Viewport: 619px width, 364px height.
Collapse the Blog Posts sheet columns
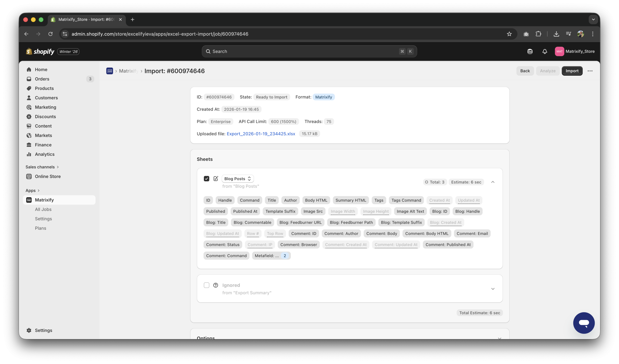[493, 182]
